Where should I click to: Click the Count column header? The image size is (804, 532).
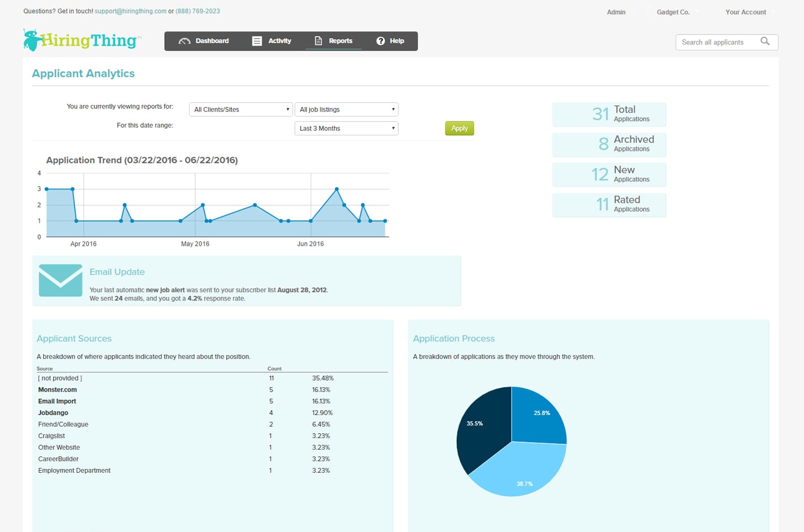274,368
